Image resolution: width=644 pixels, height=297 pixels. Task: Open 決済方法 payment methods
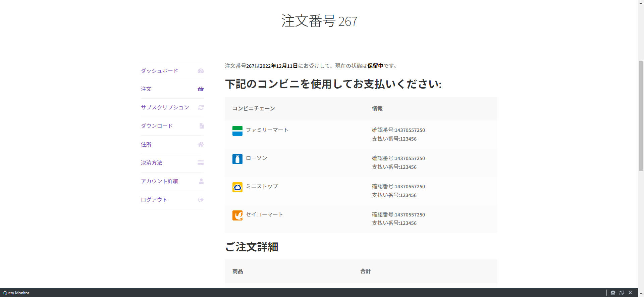point(152,163)
